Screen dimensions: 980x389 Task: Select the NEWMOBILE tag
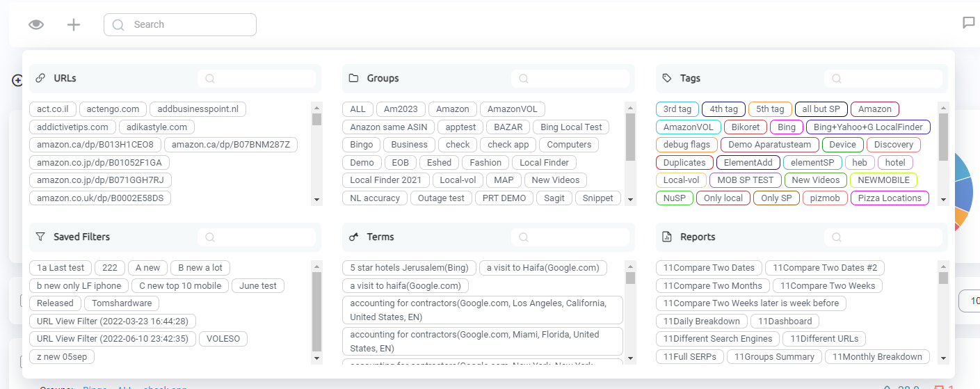point(883,180)
